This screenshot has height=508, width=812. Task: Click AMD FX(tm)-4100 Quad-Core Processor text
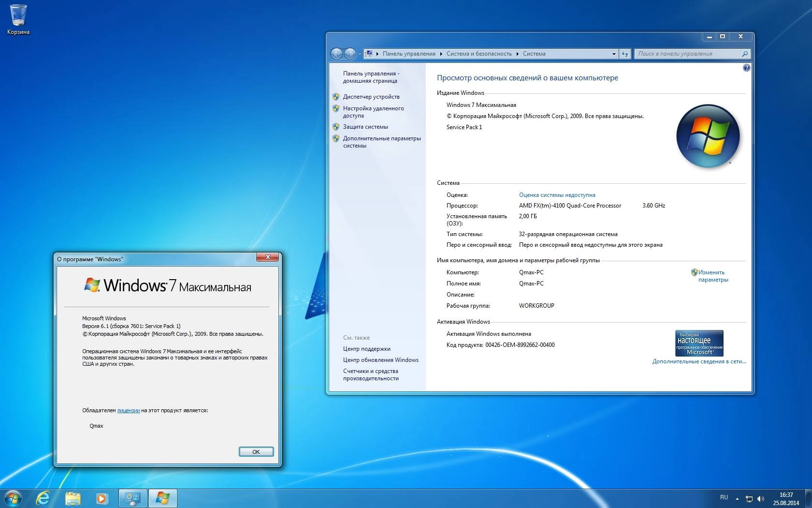tap(570, 206)
